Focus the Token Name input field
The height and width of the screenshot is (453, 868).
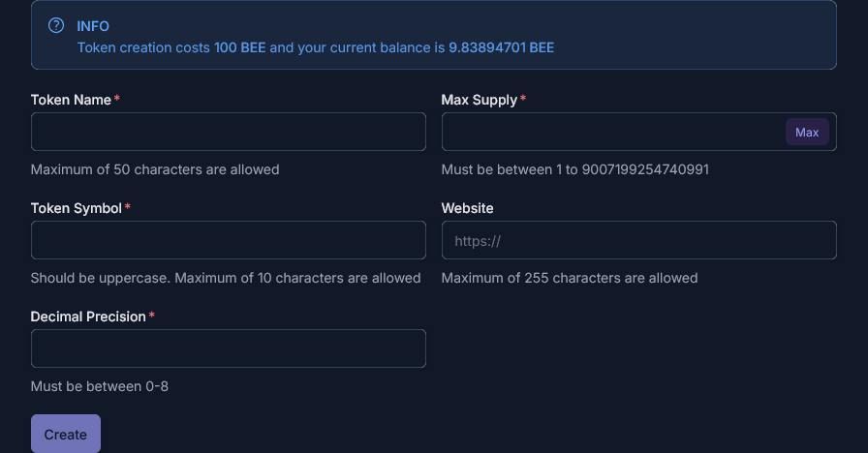228,132
